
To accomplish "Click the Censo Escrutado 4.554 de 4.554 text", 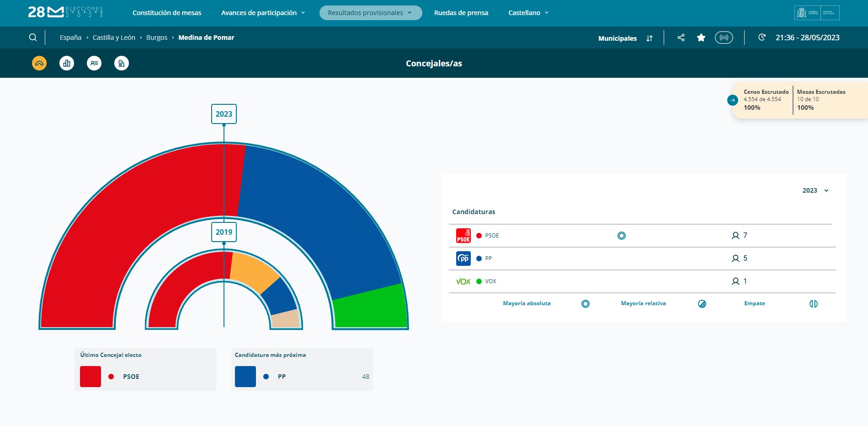I will 762,99.
